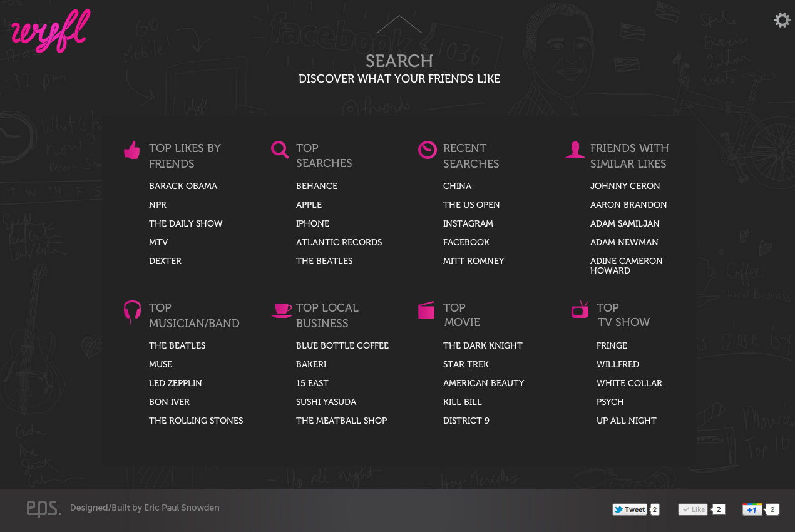Open friend Adam Samiljan
The image size is (795, 532).
[625, 223]
